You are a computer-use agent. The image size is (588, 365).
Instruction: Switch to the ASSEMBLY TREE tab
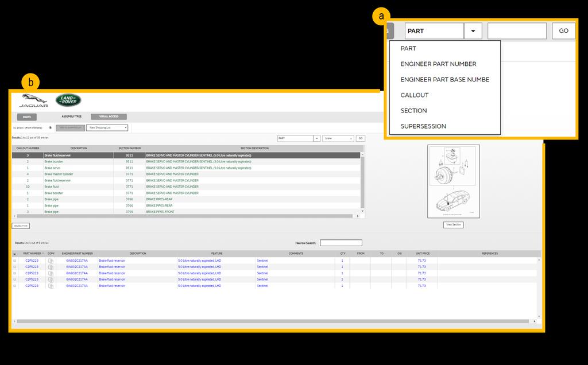(72, 117)
